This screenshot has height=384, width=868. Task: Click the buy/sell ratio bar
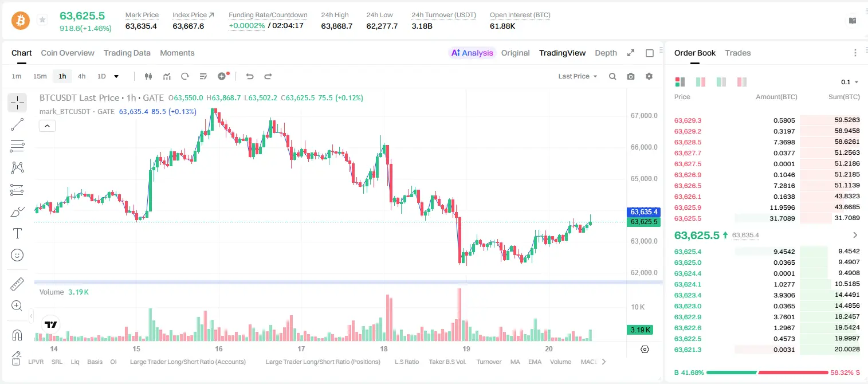click(767, 373)
